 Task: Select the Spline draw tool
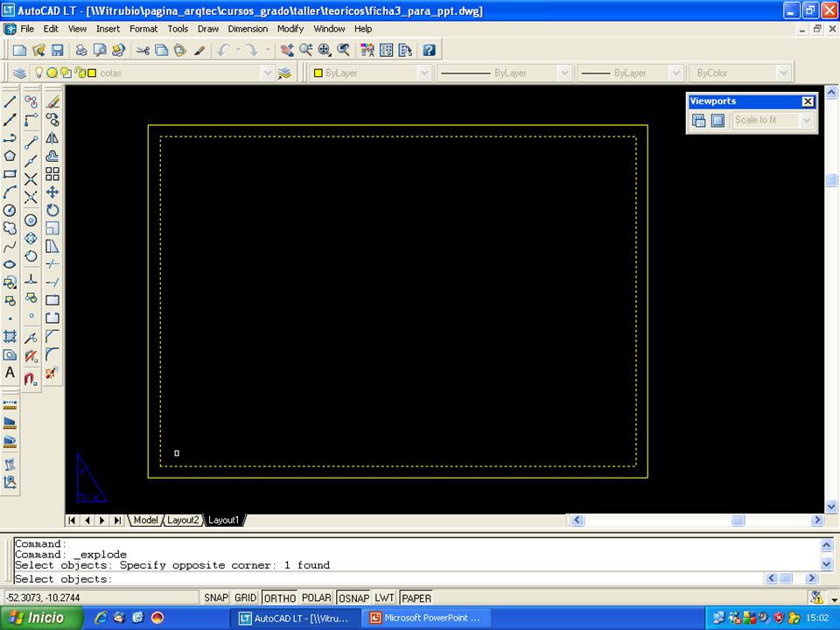point(10,247)
